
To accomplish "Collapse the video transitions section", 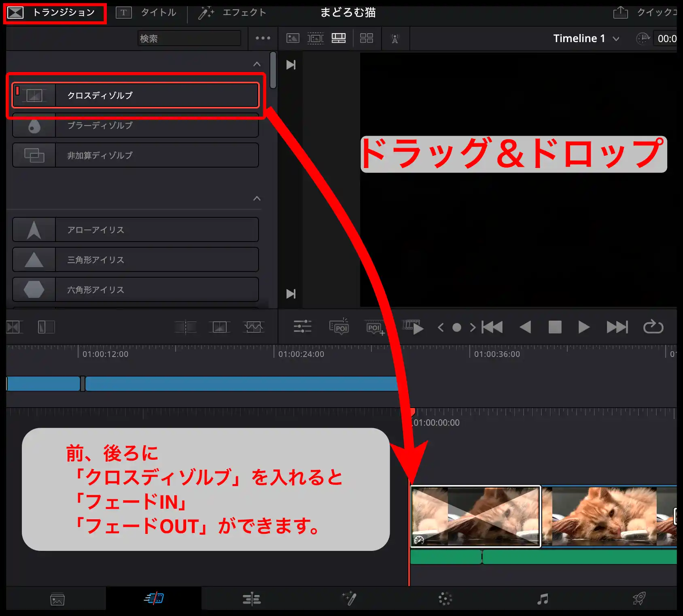I will (x=257, y=65).
